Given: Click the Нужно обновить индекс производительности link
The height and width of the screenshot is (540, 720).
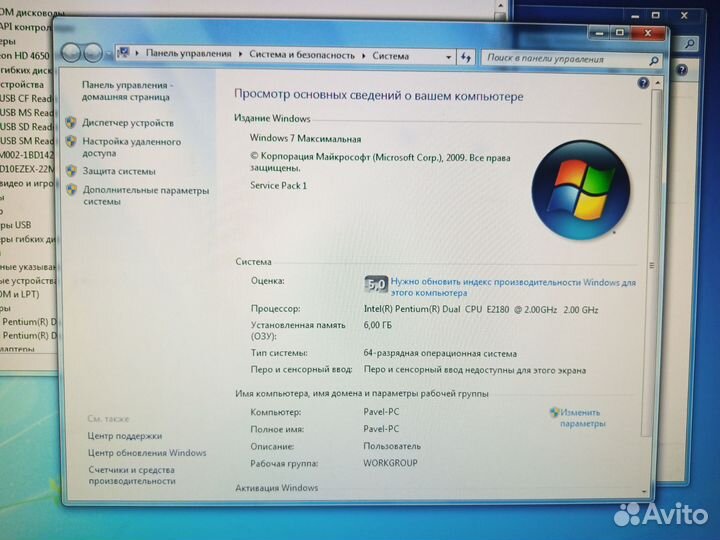Looking at the screenshot, I should [x=512, y=283].
